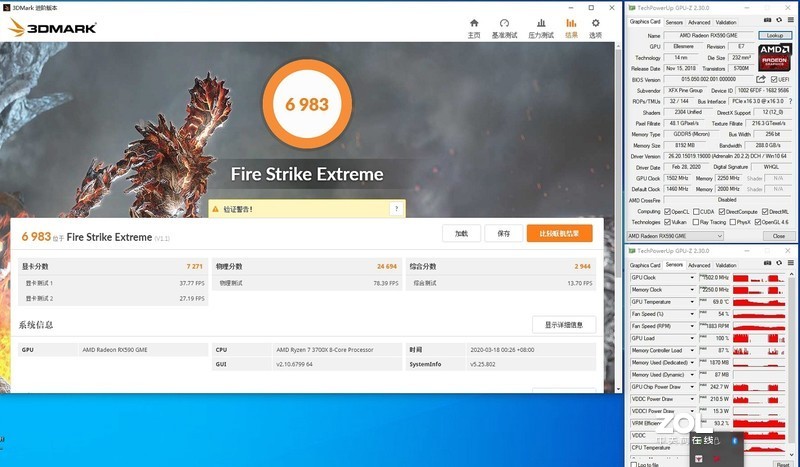Toggle the UEFI checkbox
800x467 pixels.
point(774,80)
